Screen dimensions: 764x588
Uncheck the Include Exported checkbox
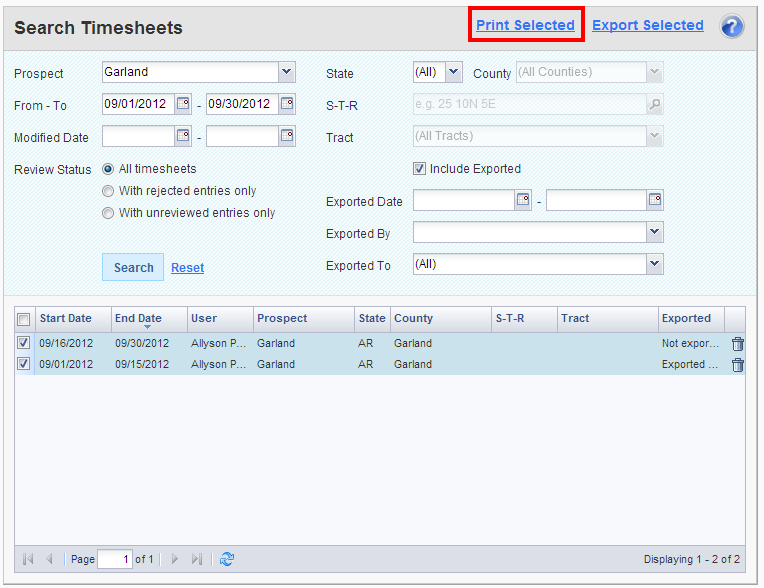click(x=420, y=169)
